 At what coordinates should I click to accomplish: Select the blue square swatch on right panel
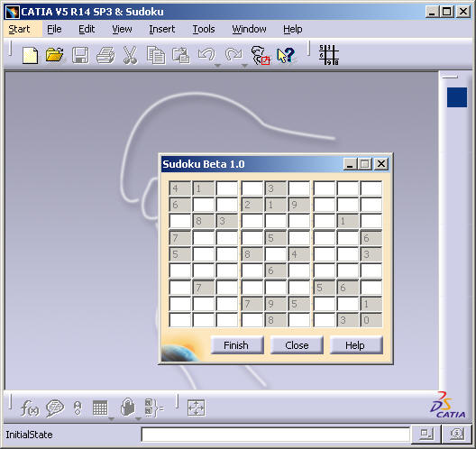pyautogui.click(x=456, y=97)
